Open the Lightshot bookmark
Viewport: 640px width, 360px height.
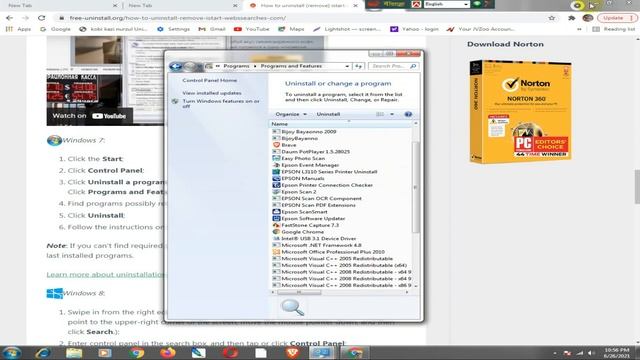347,29
